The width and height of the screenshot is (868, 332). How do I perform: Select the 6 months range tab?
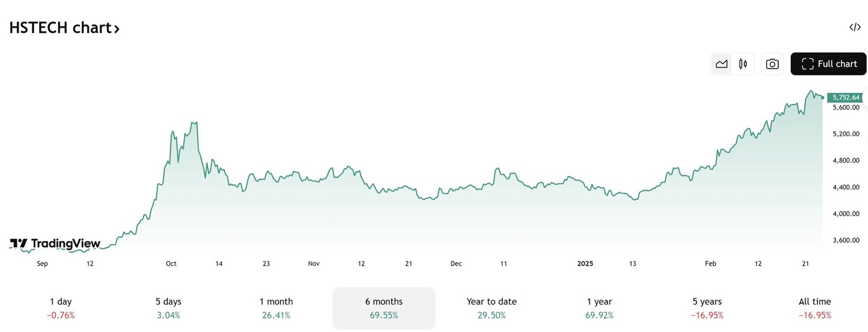pyautogui.click(x=384, y=308)
